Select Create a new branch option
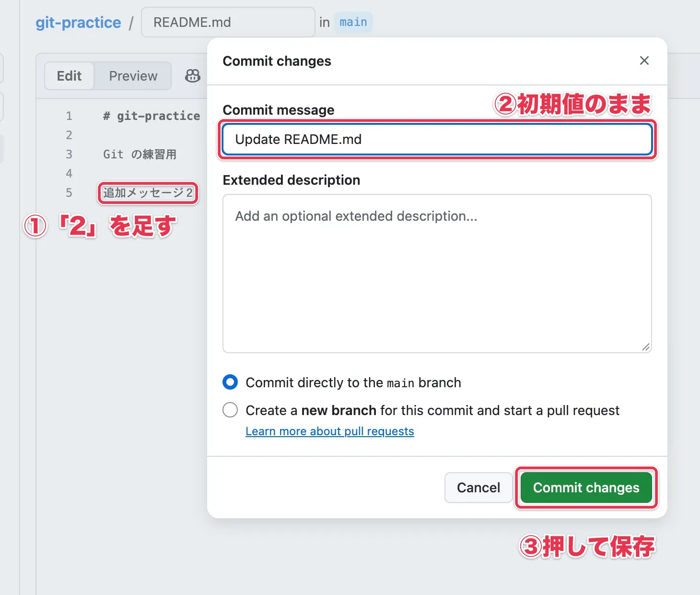 click(230, 410)
